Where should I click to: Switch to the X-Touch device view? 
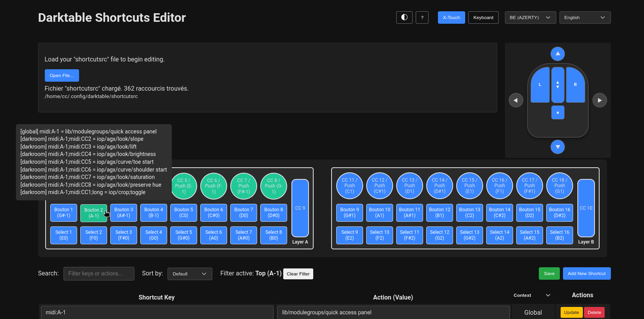click(451, 18)
